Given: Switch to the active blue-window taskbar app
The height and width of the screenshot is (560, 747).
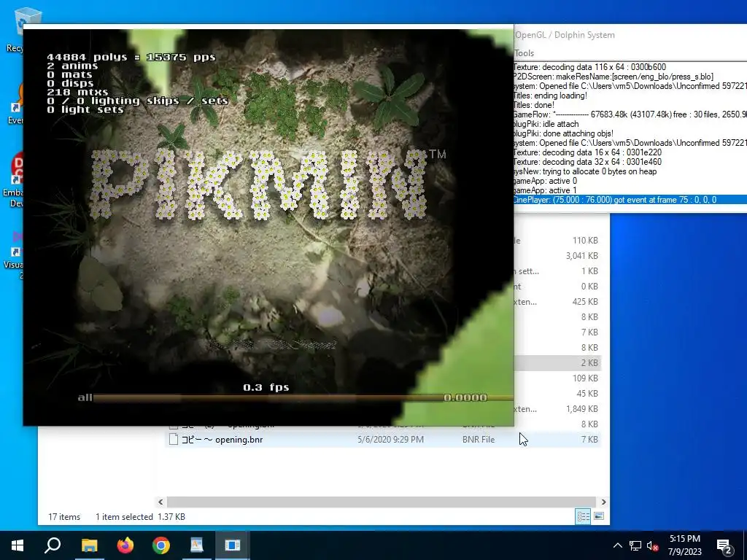Looking at the screenshot, I should (x=233, y=545).
